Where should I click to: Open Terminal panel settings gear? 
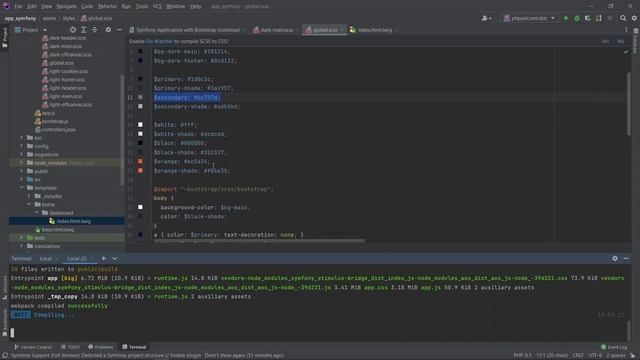point(615,258)
